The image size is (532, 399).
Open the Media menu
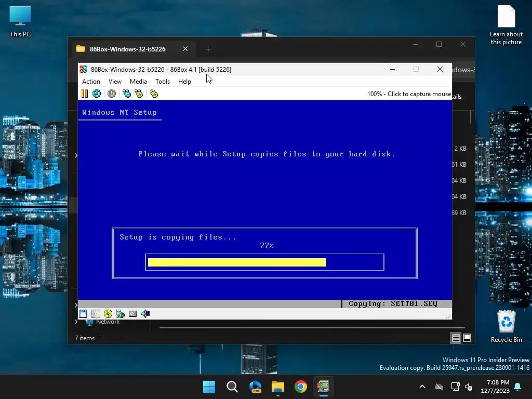(x=138, y=82)
